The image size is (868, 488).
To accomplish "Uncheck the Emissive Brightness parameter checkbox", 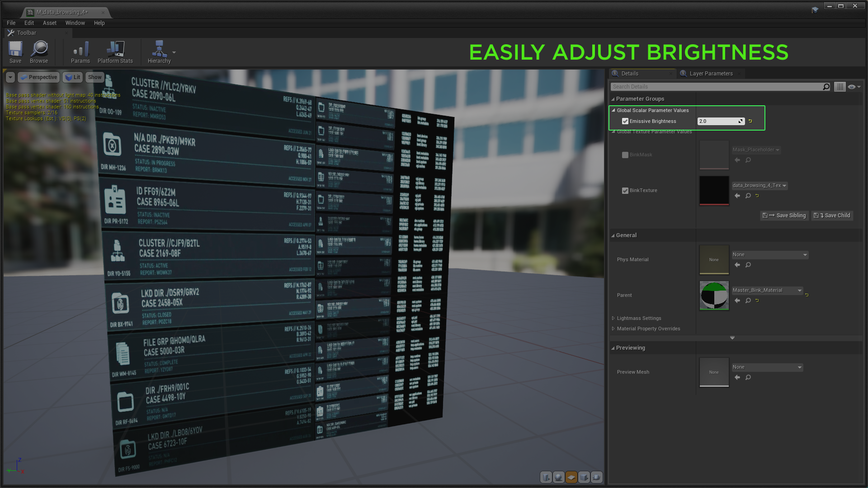I will click(625, 121).
